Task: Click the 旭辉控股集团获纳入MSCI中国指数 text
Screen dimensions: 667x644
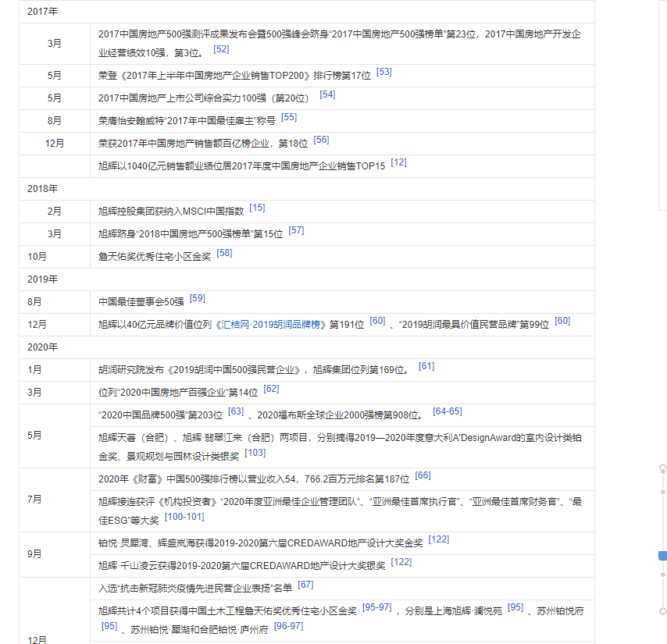Action: [x=171, y=212]
